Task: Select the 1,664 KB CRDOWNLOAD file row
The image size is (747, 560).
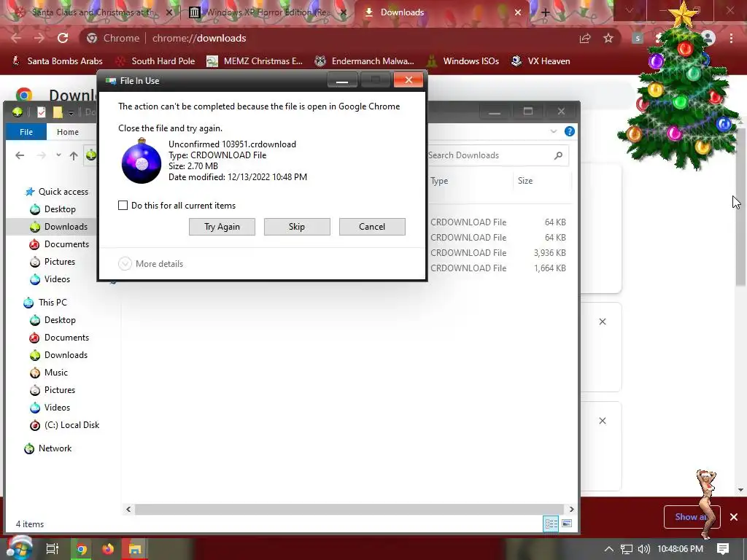Action: [498, 268]
